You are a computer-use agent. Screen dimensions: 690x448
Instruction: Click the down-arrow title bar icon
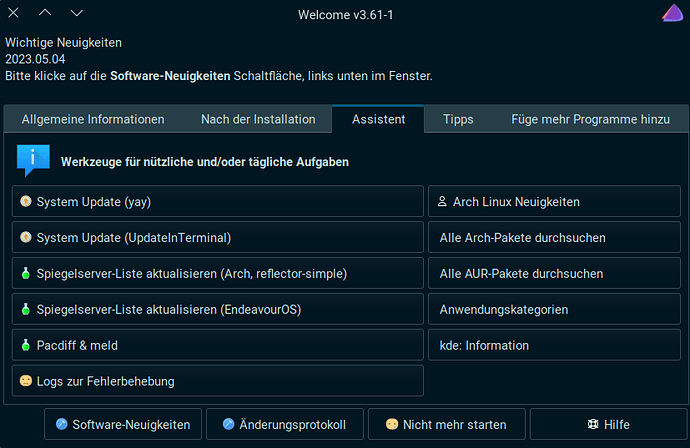pos(77,13)
